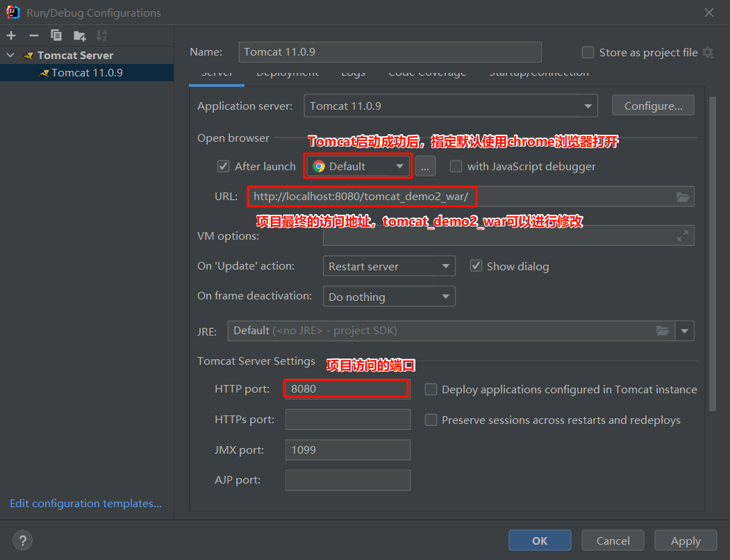Click the Tomcat Server group icon
Image resolution: width=730 pixels, height=560 pixels.
[x=28, y=56]
